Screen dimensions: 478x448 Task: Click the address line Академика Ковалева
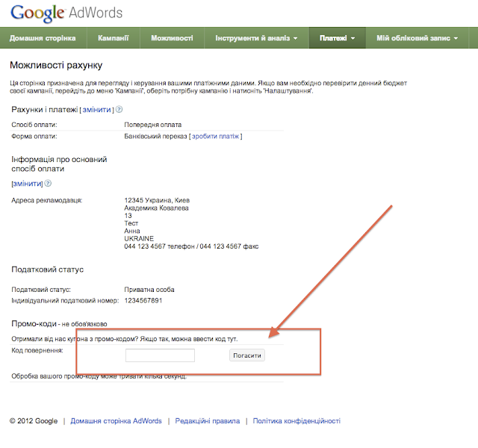(x=156, y=208)
